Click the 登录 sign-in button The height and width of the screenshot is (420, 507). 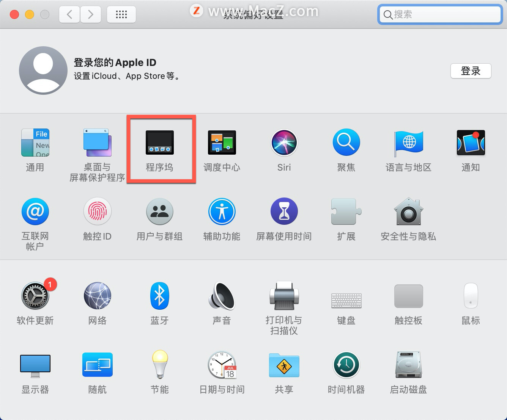[471, 71]
